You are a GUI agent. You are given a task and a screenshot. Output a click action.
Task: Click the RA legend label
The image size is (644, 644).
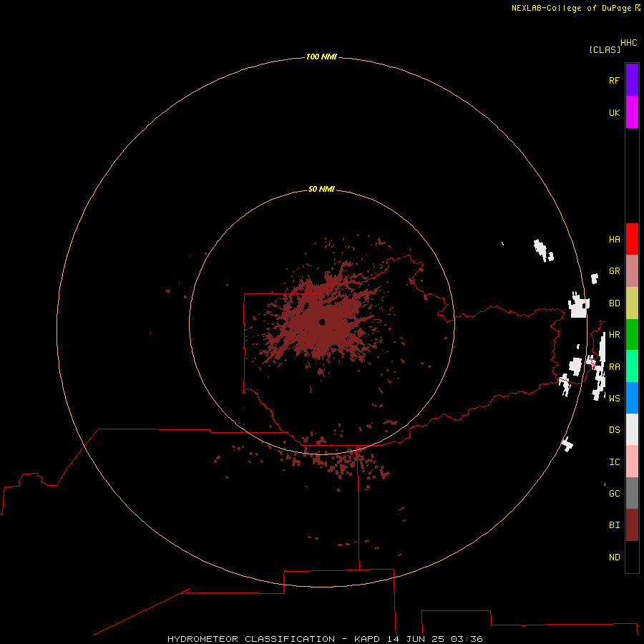[x=614, y=367]
